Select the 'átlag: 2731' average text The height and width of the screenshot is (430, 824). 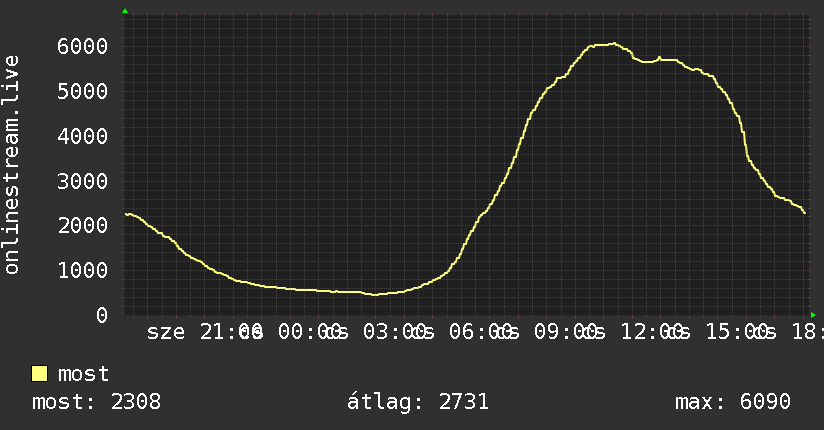click(418, 402)
